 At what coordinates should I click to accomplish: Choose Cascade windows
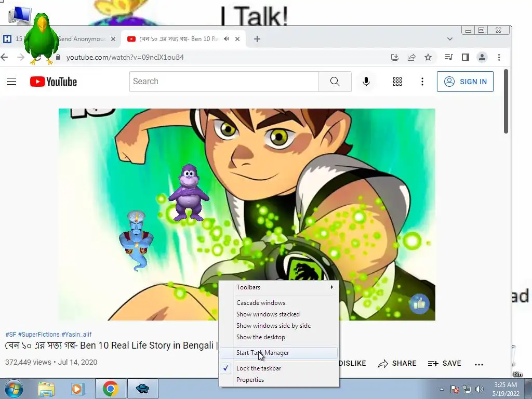click(x=279, y=303)
